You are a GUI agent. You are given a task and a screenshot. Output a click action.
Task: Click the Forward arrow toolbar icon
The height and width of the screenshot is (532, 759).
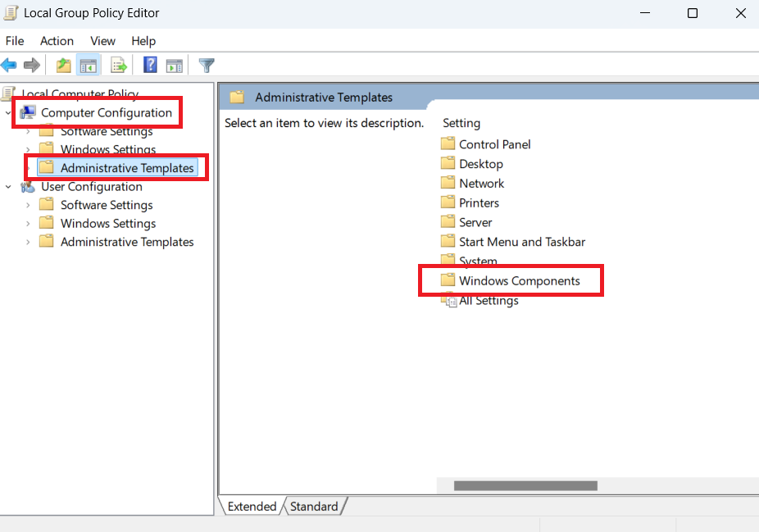[32, 65]
